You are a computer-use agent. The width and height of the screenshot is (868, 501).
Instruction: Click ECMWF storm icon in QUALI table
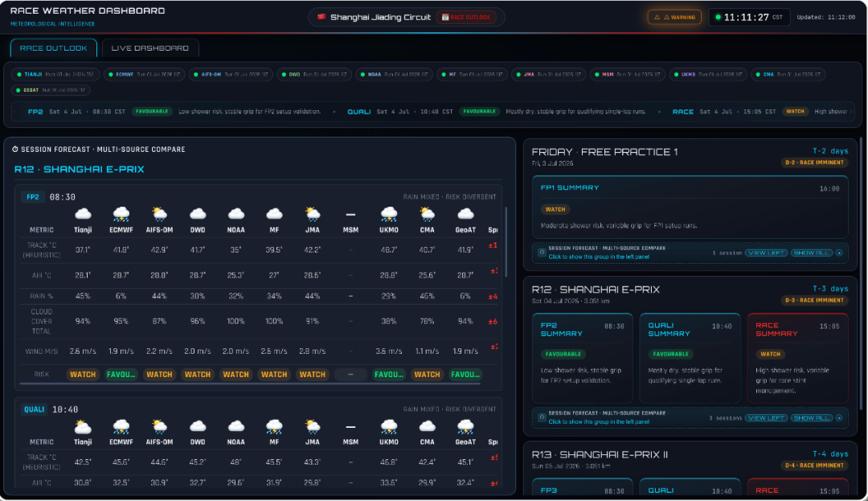121,426
